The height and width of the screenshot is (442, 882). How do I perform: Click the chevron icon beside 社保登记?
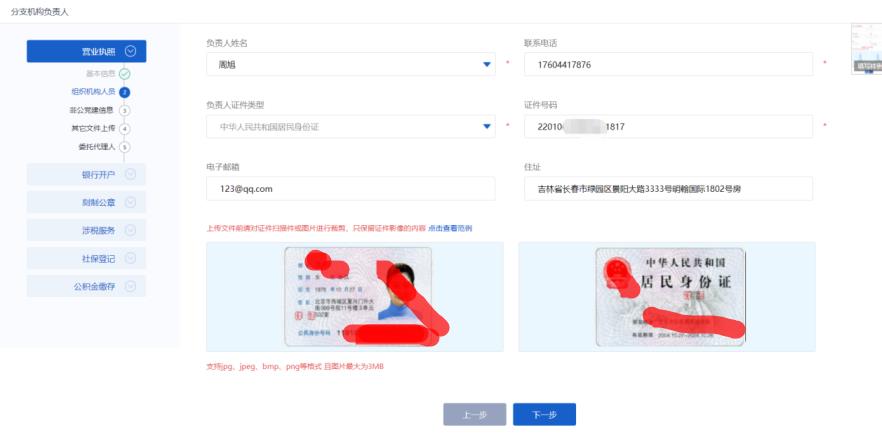pyautogui.click(x=130, y=258)
